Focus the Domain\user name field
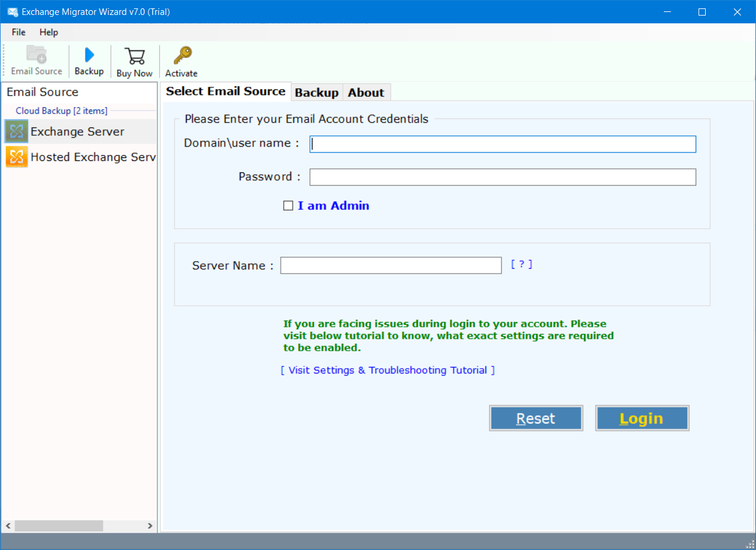756x550 pixels. (503, 144)
